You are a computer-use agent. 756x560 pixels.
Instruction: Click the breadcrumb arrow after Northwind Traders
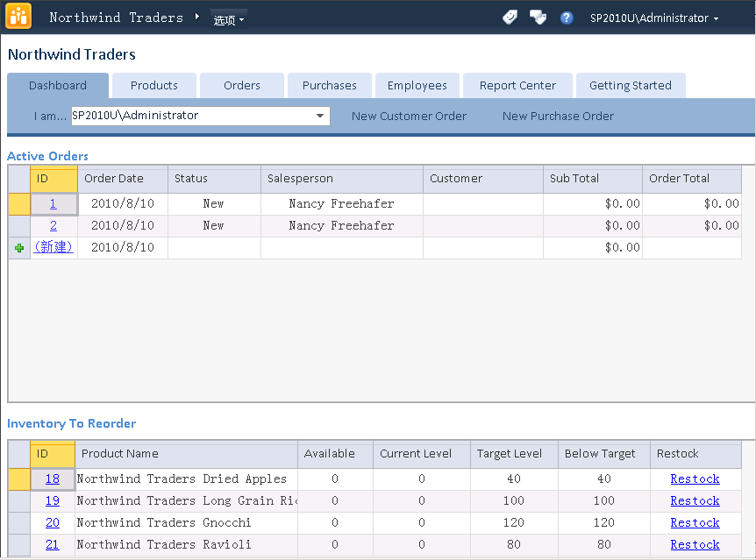(x=196, y=17)
